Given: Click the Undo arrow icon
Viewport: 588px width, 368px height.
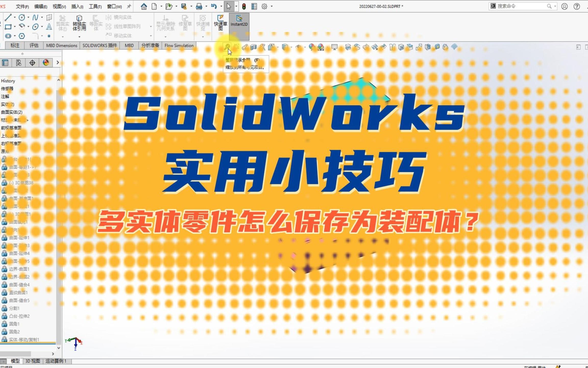Looking at the screenshot, I should 214,6.
